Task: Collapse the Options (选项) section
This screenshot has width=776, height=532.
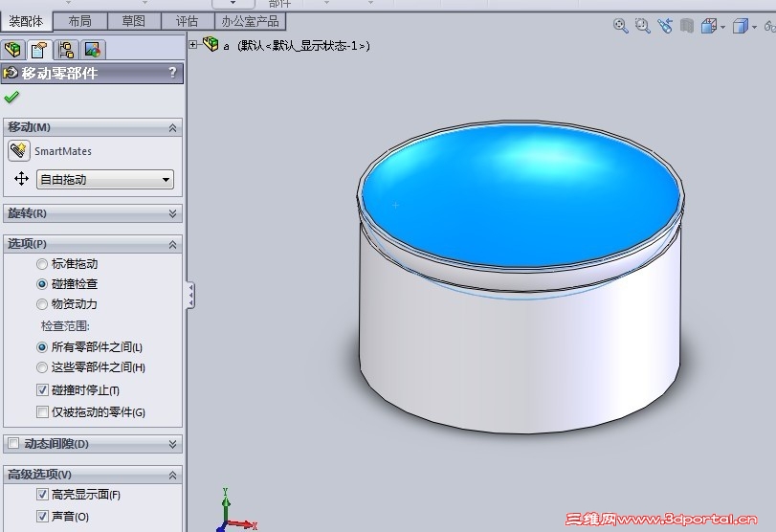Action: (x=172, y=245)
